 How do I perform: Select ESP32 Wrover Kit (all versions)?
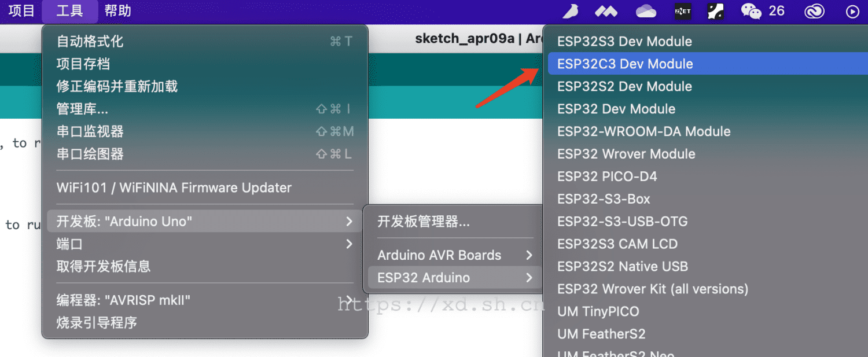pos(708,289)
